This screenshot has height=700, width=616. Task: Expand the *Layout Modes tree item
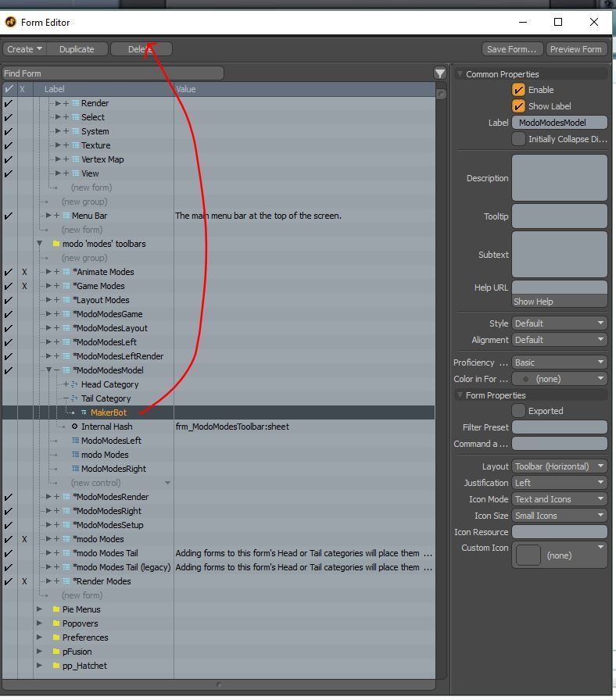(x=48, y=300)
